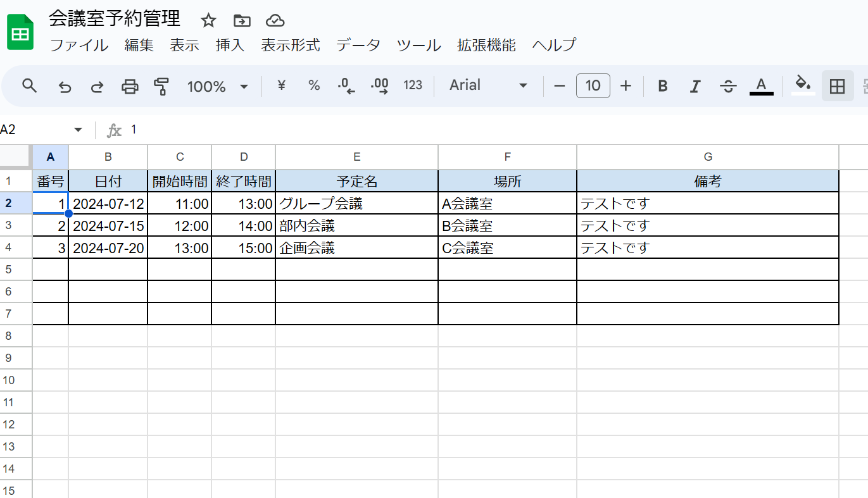Click the formula bar showing 1

point(494,130)
